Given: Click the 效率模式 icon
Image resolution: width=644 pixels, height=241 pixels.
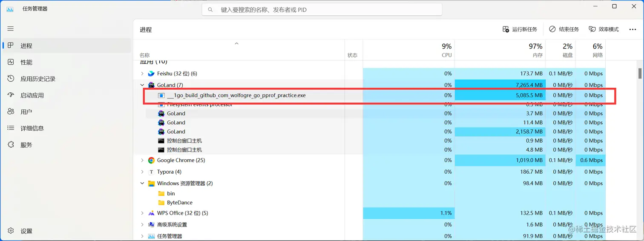Looking at the screenshot, I should [592, 29].
